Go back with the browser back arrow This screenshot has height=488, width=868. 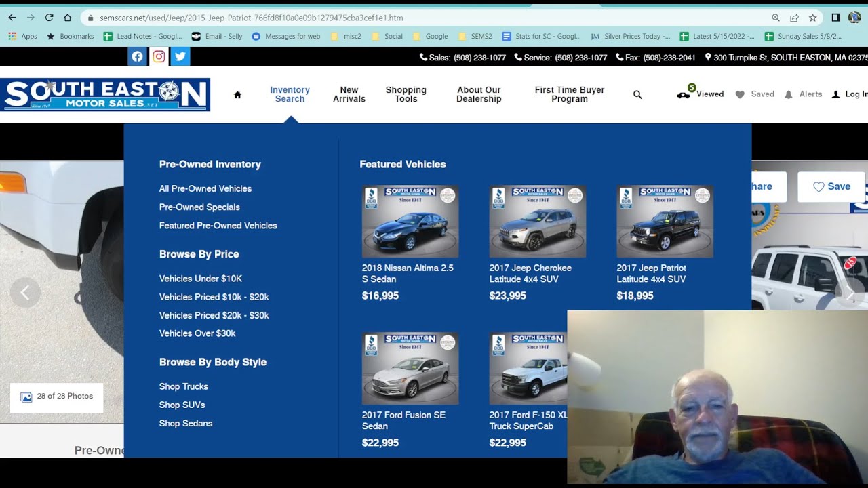pos(12,18)
